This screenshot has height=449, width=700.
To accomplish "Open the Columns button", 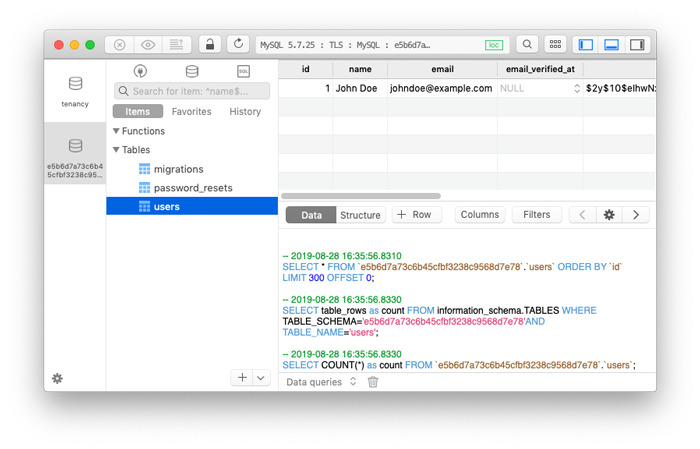I will [x=480, y=215].
